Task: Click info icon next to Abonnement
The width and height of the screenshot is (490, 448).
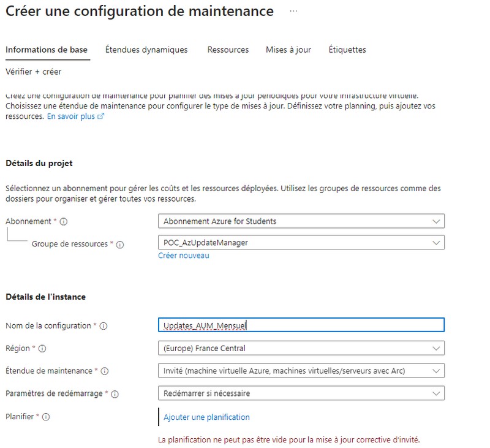Action: pyautogui.click(x=64, y=221)
